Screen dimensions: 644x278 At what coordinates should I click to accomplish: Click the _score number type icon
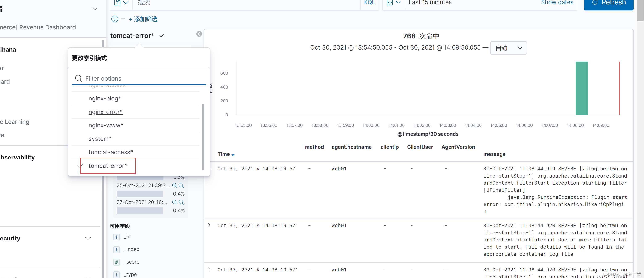pyautogui.click(x=116, y=262)
